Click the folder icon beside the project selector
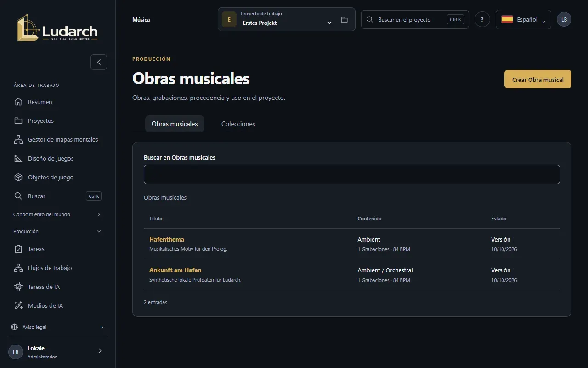Viewport: 588px width, 368px height. click(344, 20)
